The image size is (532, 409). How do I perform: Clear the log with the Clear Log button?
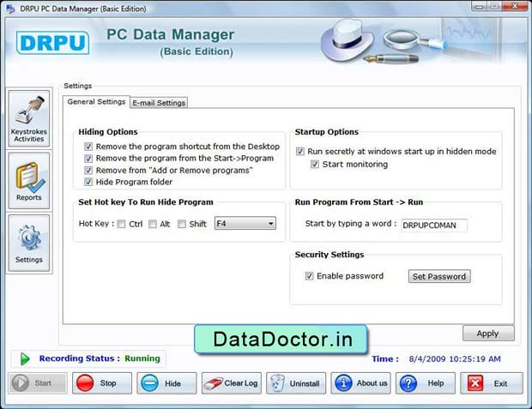(x=232, y=383)
